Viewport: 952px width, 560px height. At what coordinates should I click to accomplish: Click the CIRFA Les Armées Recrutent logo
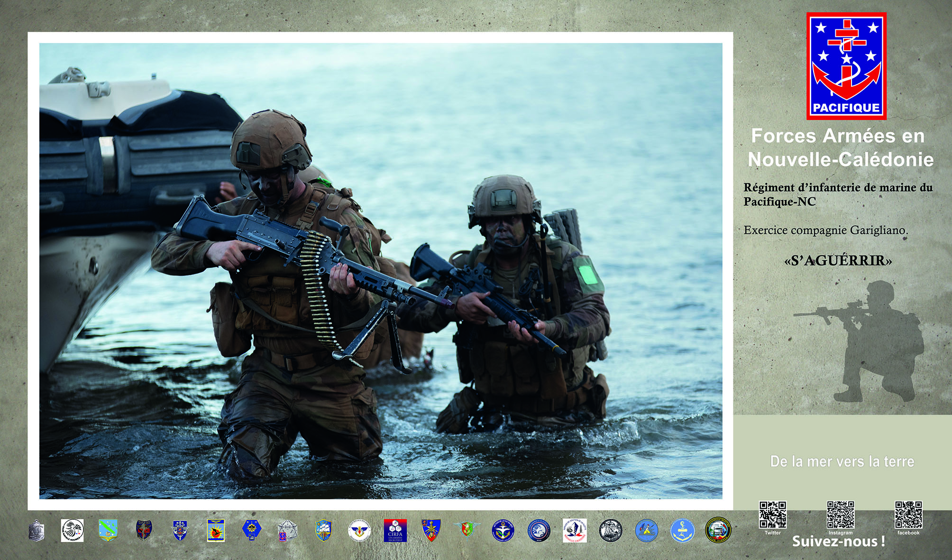point(395,530)
